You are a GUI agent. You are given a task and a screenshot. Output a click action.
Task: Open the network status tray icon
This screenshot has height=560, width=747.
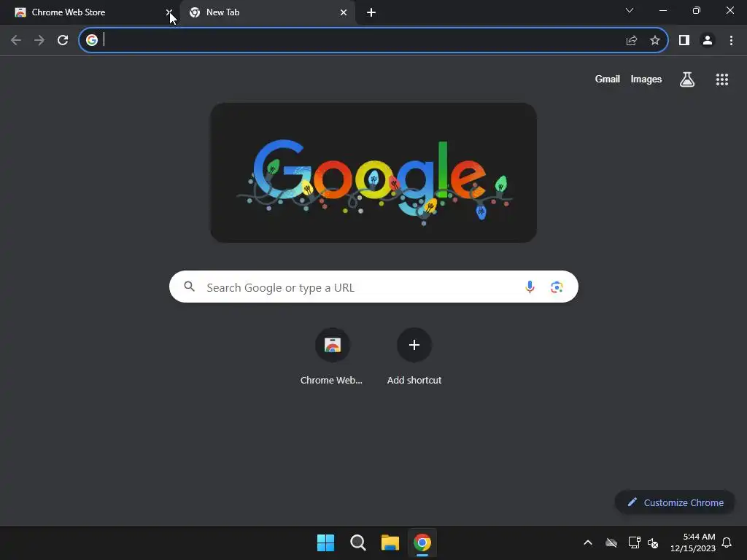coord(634,542)
